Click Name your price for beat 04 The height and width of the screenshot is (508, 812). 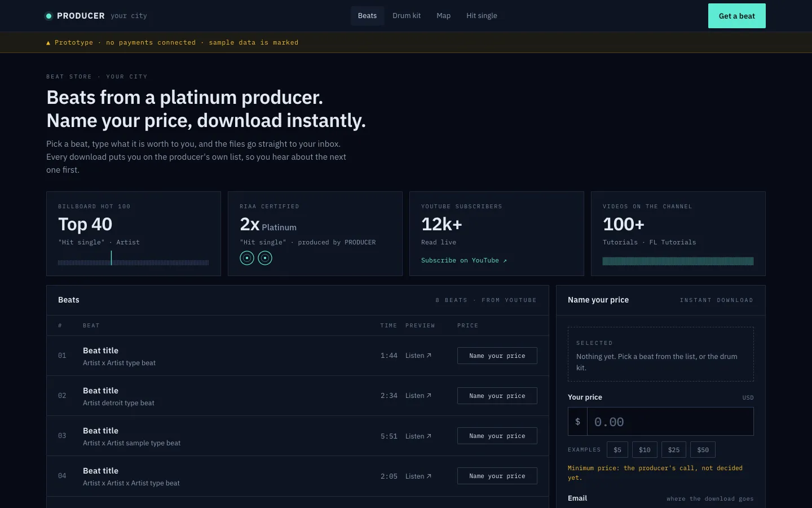coord(497,476)
